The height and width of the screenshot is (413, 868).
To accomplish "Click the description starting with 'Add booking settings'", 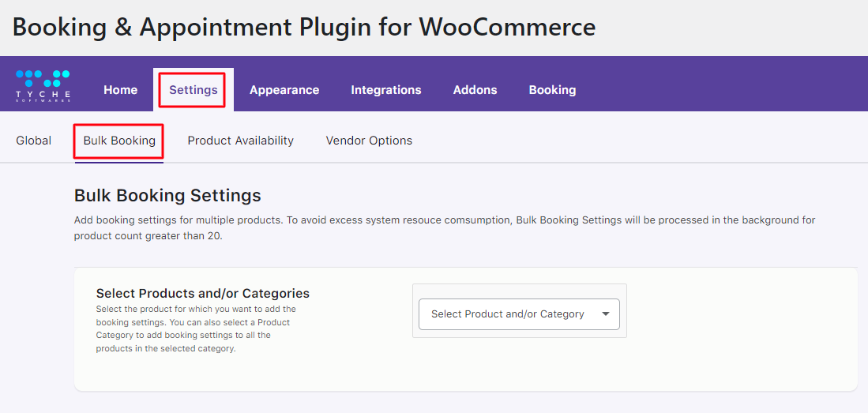I will pos(445,227).
